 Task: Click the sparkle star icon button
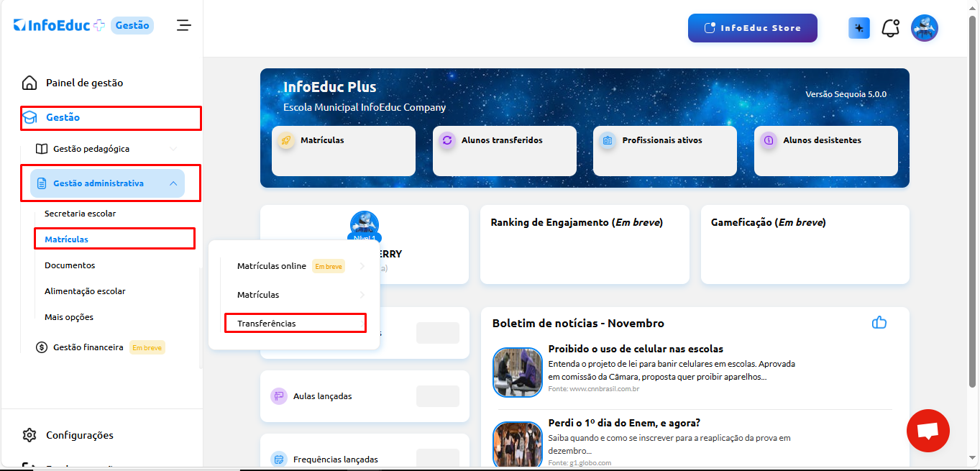pos(859,28)
